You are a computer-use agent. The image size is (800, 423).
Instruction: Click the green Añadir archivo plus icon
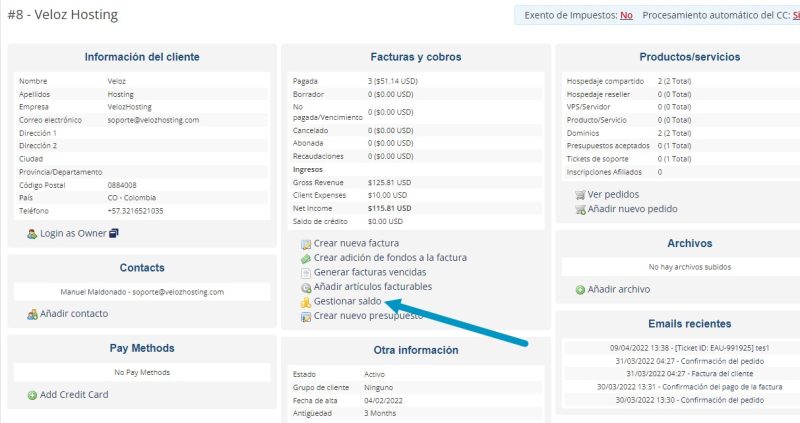tap(580, 290)
